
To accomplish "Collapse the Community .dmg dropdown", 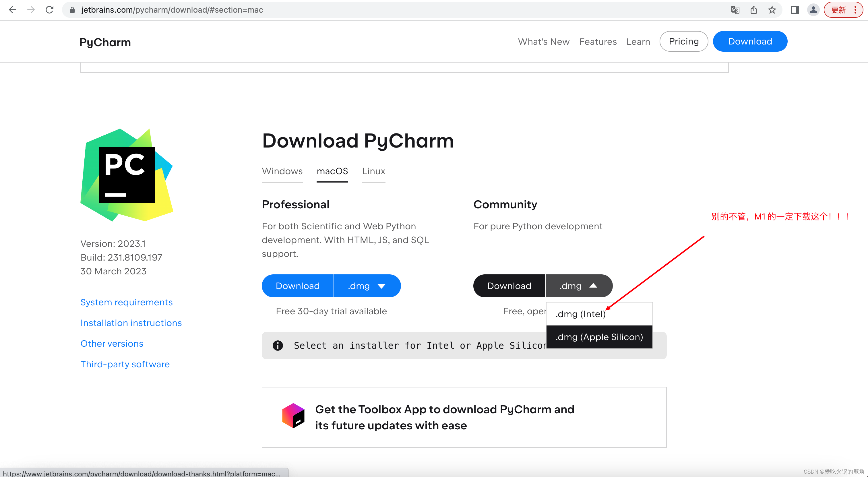I will [579, 286].
